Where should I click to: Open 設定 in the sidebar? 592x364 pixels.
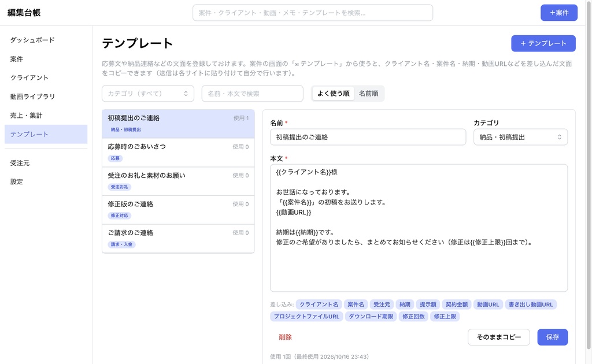point(46,182)
